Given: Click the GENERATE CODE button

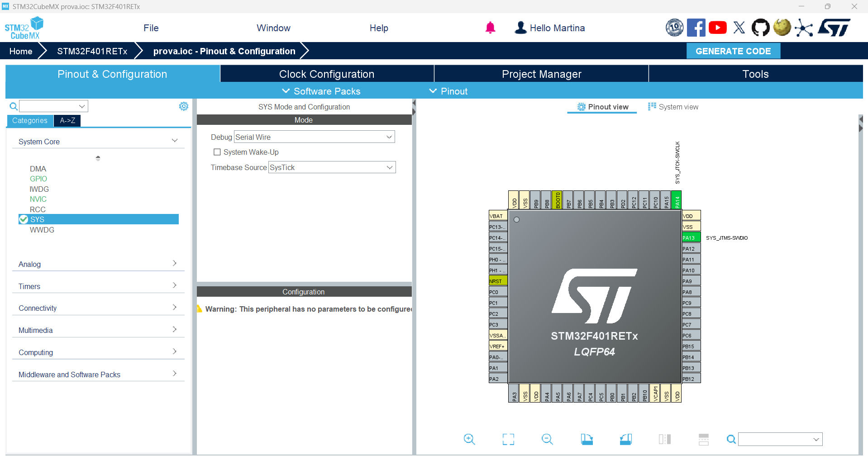Looking at the screenshot, I should coord(733,51).
